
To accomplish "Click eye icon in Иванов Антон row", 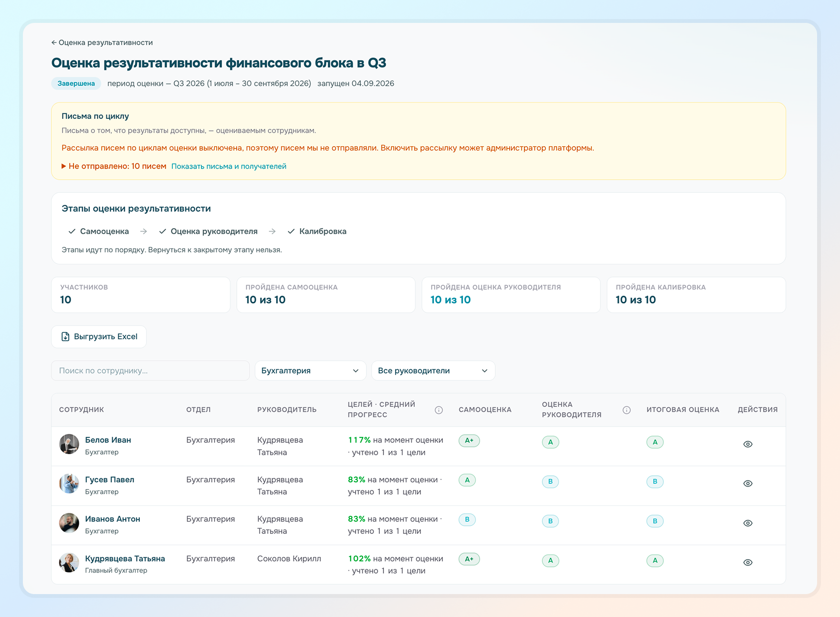I will coord(748,523).
